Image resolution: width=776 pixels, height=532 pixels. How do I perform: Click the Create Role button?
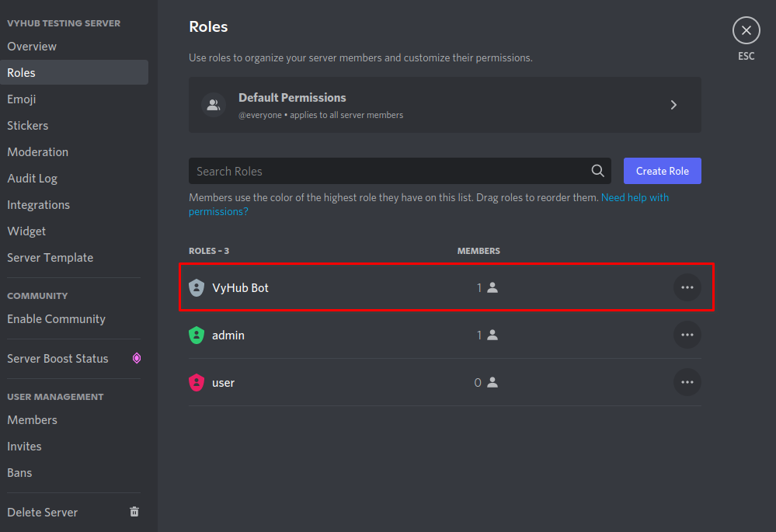point(662,171)
